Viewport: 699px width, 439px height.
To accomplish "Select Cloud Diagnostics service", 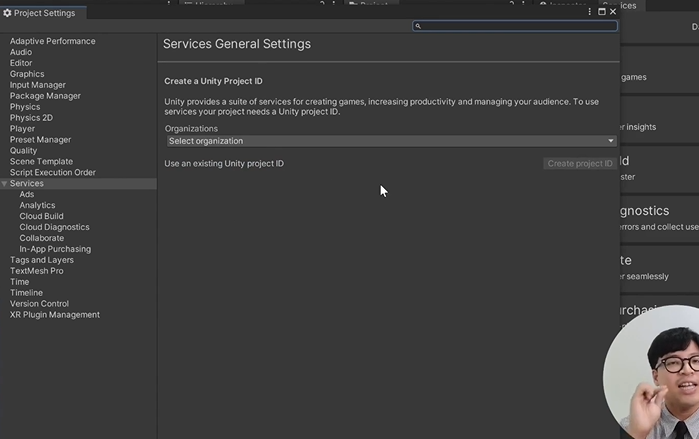I will [54, 227].
